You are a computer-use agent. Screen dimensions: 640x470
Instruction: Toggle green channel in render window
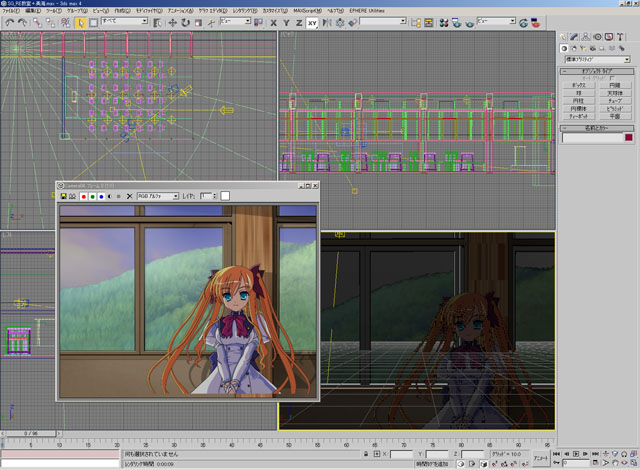93,197
